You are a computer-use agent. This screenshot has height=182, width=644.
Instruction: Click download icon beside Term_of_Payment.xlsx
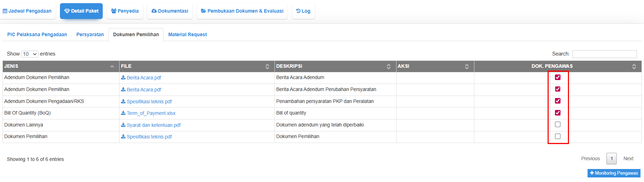123,113
